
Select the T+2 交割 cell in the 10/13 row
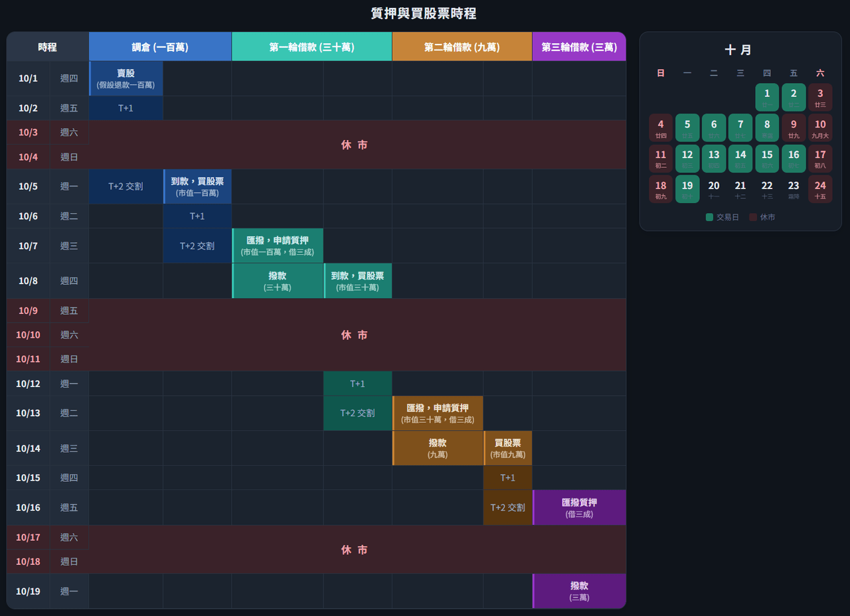pos(358,413)
